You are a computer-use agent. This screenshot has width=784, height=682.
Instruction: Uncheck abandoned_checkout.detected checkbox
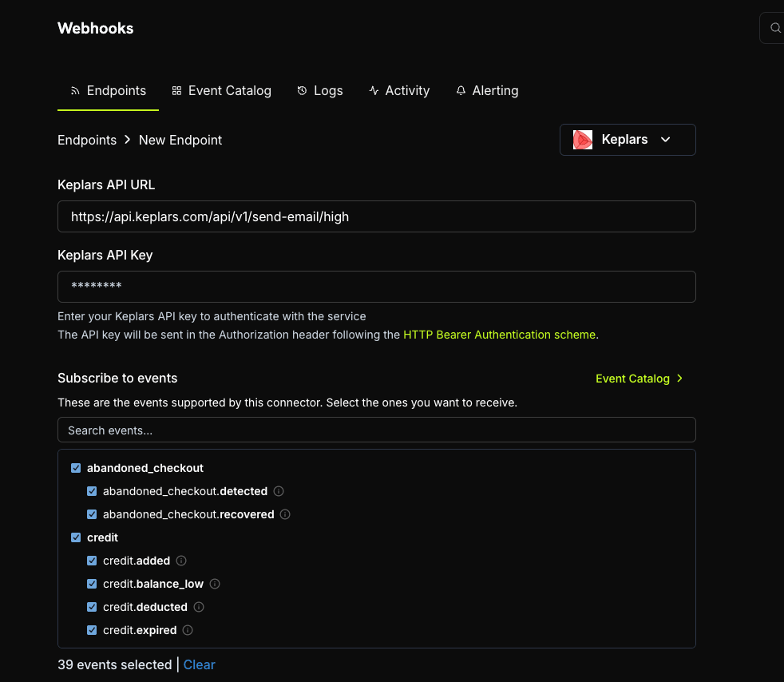click(92, 491)
